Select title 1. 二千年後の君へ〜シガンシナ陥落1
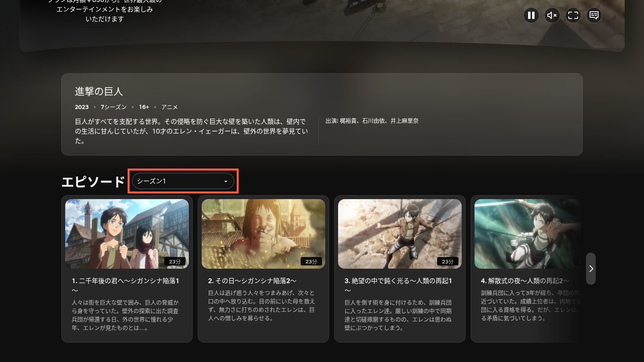 click(126, 286)
